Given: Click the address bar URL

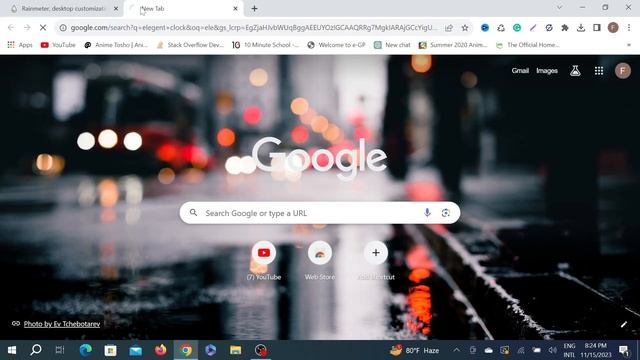Looking at the screenshot, I should click(254, 28).
